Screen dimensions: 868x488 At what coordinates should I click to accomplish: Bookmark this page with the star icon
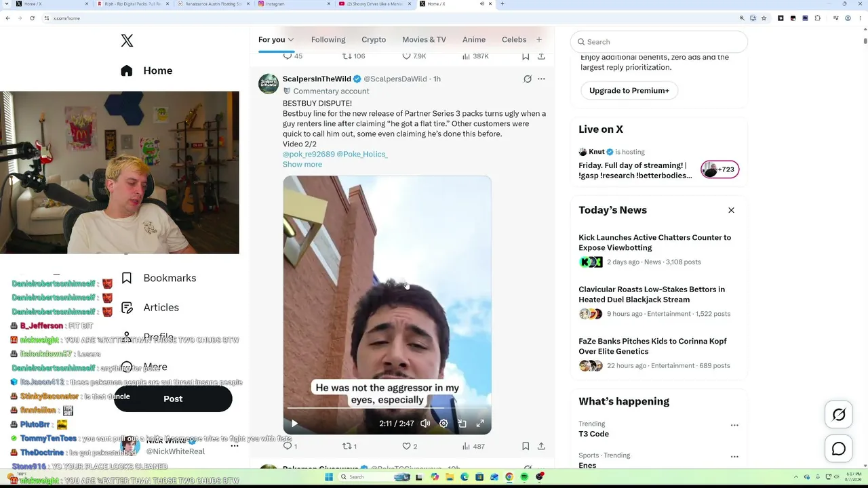[764, 18]
